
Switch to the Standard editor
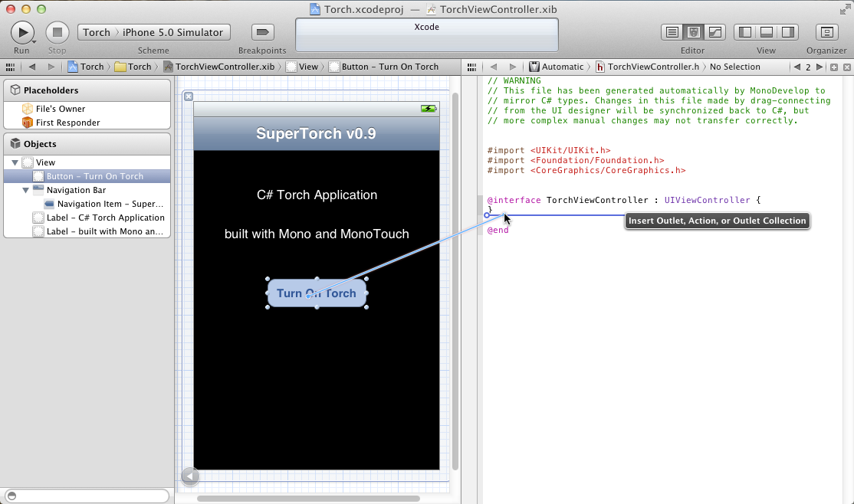[672, 32]
